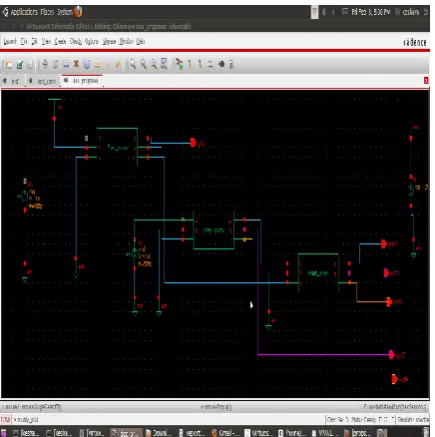435x437 pixels.
Task: Click the orange curved arrow toolbar icon
Action: tap(118, 64)
